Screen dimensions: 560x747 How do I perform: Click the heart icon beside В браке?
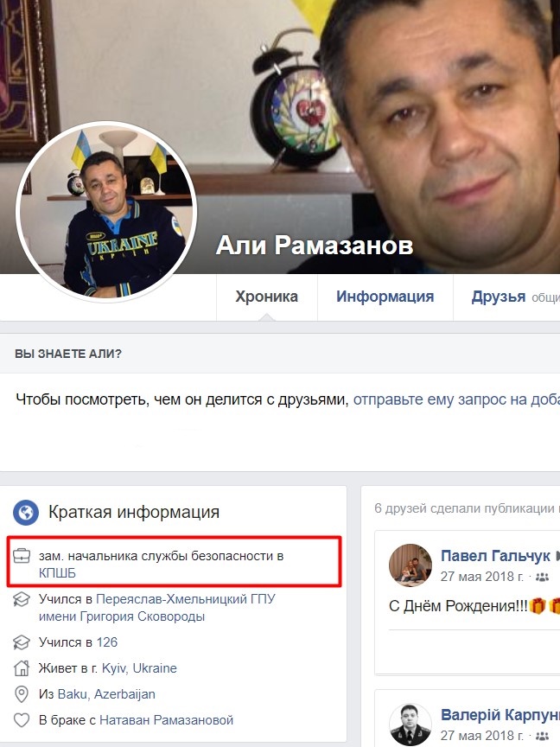click(22, 720)
